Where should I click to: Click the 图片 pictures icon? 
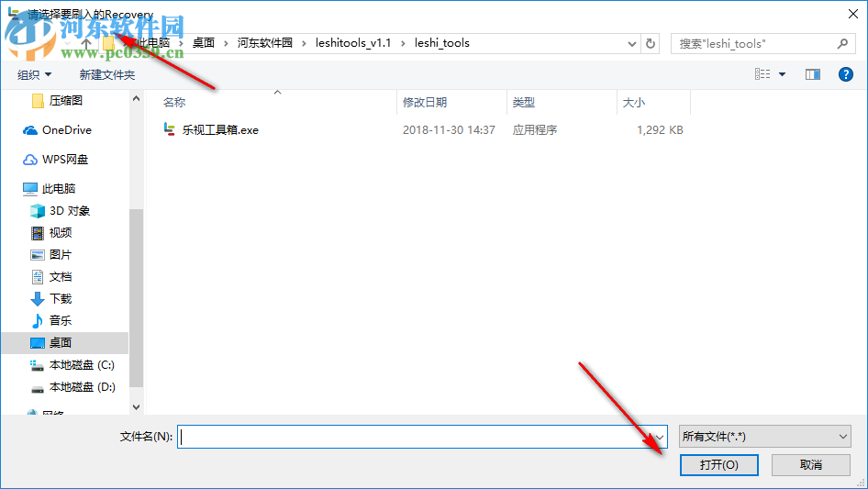click(37, 255)
